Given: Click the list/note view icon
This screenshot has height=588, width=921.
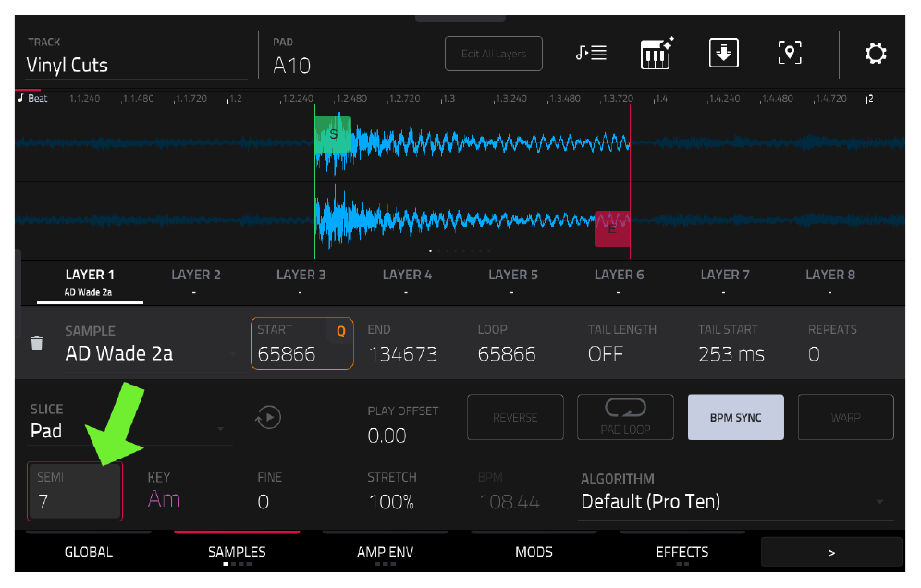Looking at the screenshot, I should click(x=591, y=54).
